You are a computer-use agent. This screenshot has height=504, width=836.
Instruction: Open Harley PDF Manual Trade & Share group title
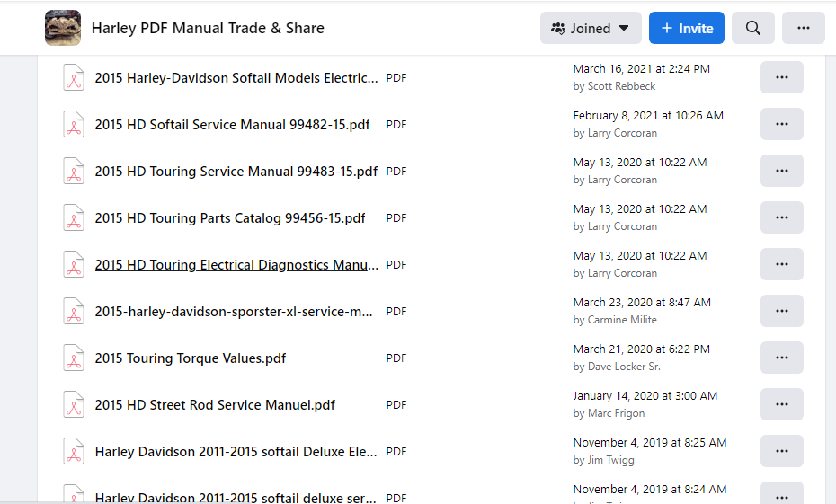click(x=208, y=28)
